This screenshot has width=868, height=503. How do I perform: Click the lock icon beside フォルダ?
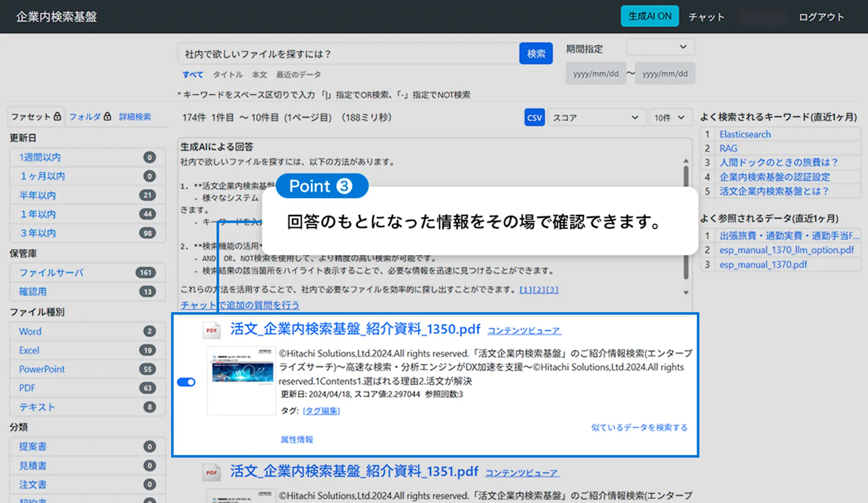(107, 116)
